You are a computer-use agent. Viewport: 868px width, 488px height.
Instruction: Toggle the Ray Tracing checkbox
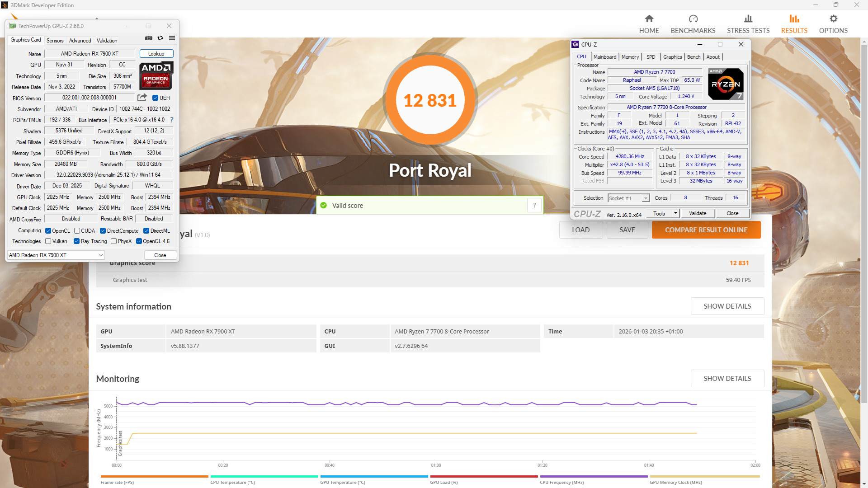(77, 241)
